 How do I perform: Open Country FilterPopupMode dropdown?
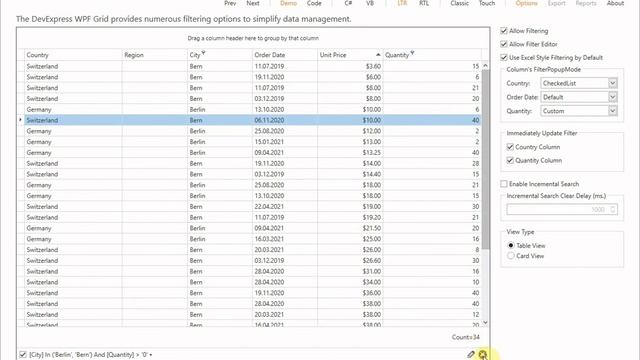coord(612,83)
